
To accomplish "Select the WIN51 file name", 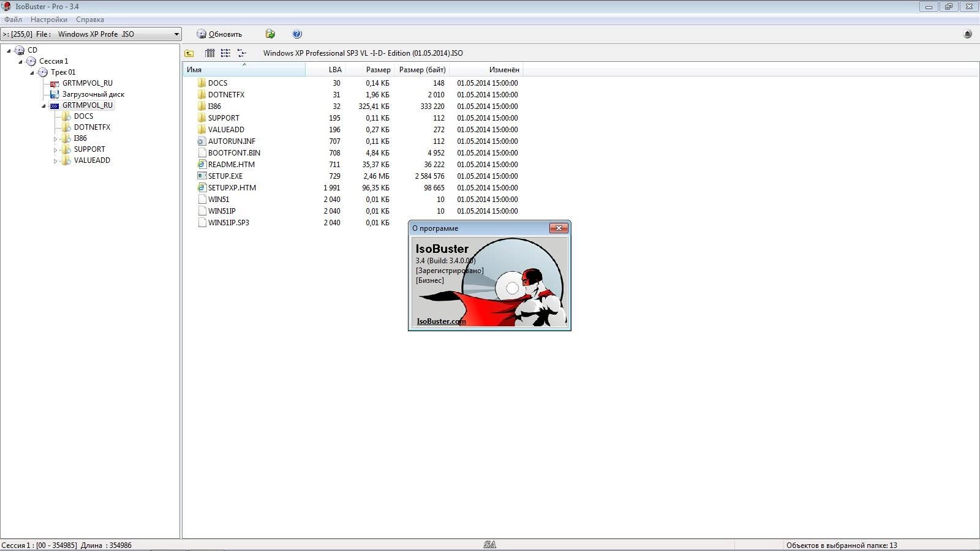I will pyautogui.click(x=219, y=199).
